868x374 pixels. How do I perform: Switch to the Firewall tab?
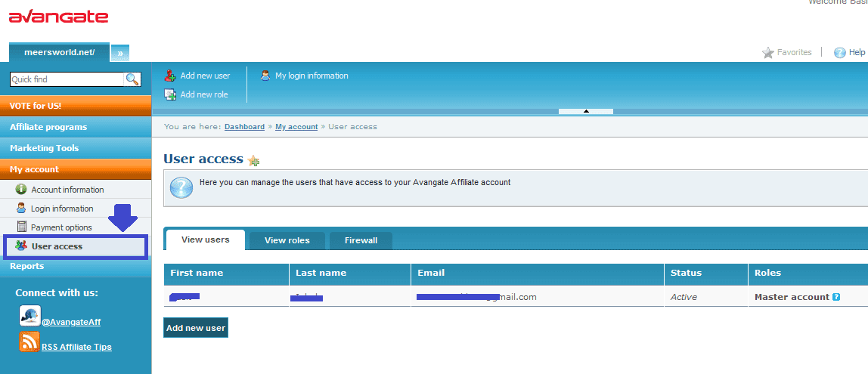[x=361, y=241]
